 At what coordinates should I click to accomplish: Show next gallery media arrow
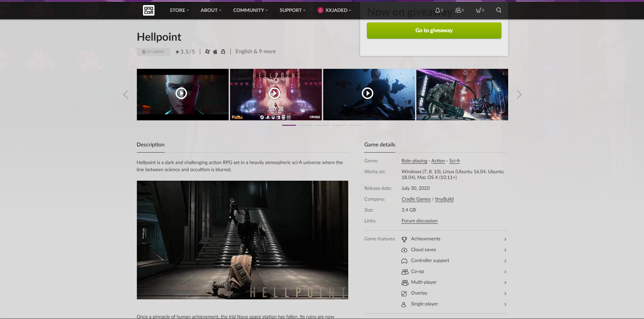(x=519, y=95)
